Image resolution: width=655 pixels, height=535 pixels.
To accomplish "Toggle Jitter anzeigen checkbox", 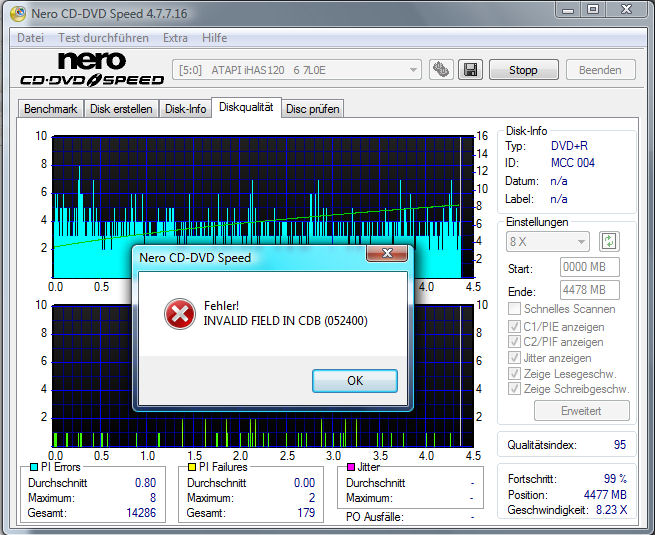I will (514, 357).
